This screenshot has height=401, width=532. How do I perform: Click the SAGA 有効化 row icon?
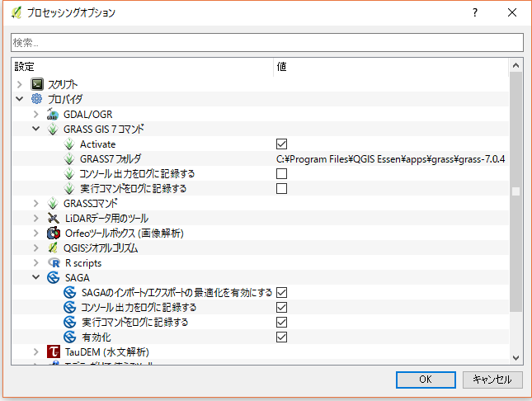pyautogui.click(x=69, y=337)
